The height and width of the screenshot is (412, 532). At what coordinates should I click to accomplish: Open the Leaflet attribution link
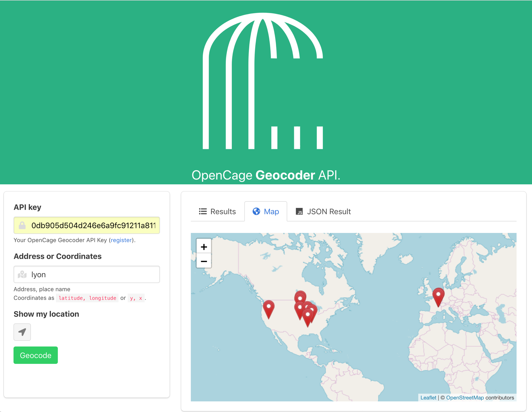428,398
